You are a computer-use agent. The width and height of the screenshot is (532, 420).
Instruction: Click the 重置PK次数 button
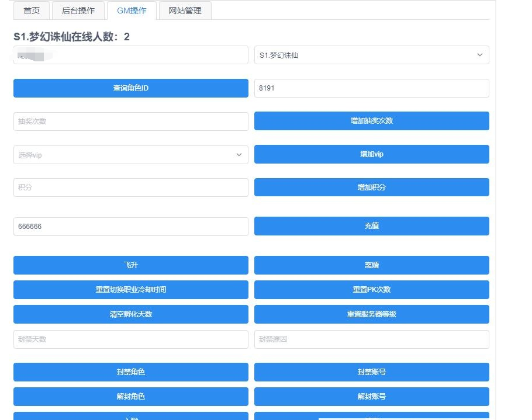(371, 290)
